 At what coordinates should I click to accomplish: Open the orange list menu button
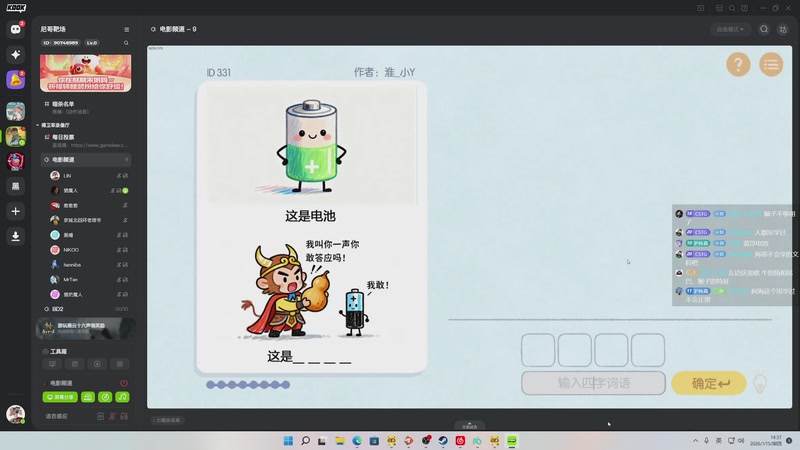771,65
